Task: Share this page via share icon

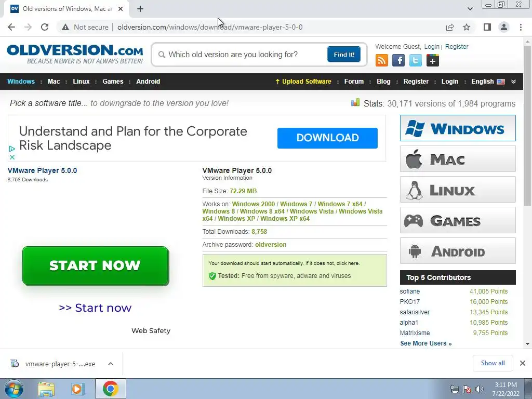Action: click(450, 27)
